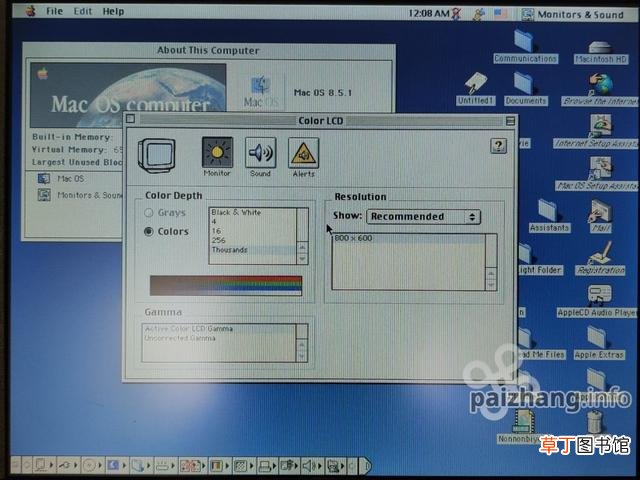This screenshot has height=480, width=640.
Task: Select Uncorrected Gamma entry
Action: (x=219, y=338)
